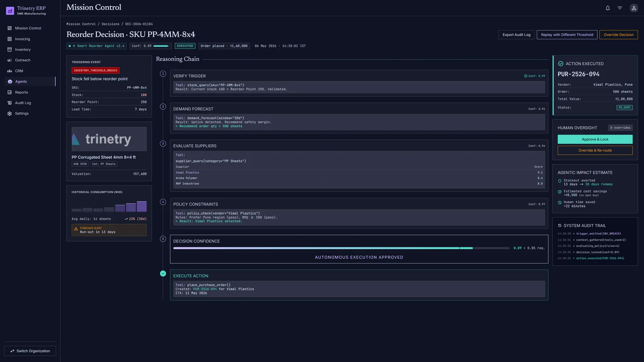
Task: Click the Forecast Alert warning icon
Action: tap(76, 229)
